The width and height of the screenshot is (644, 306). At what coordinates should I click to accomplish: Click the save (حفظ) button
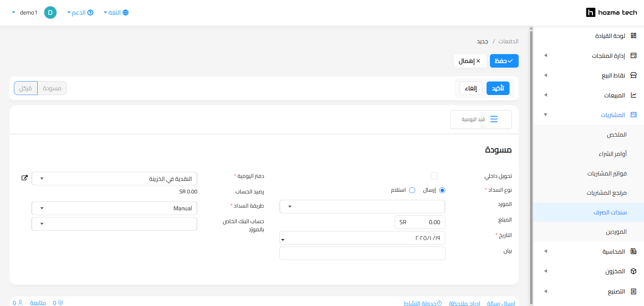[504, 61]
